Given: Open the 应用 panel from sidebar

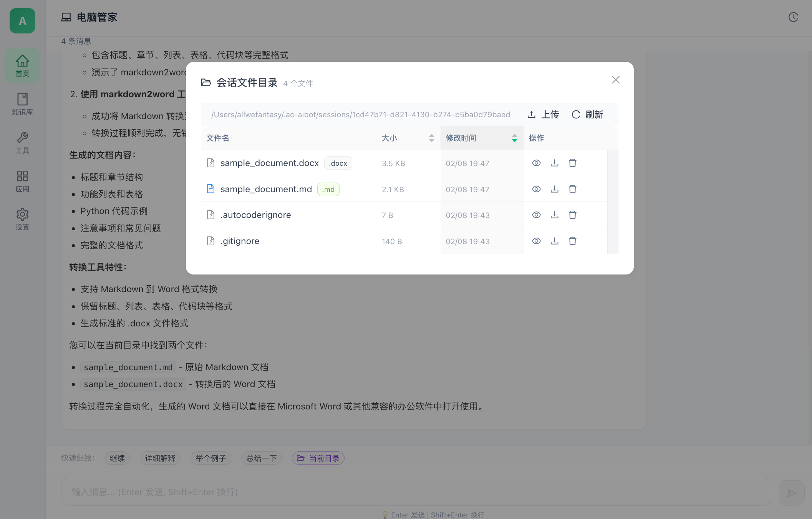Looking at the screenshot, I should click(x=22, y=181).
